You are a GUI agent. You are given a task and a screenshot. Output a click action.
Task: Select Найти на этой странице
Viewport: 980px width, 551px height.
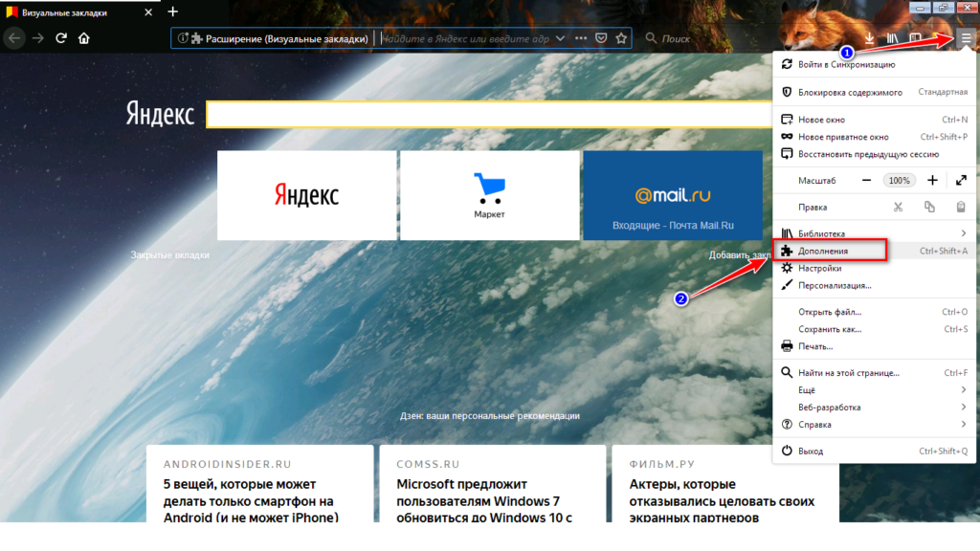pyautogui.click(x=874, y=373)
